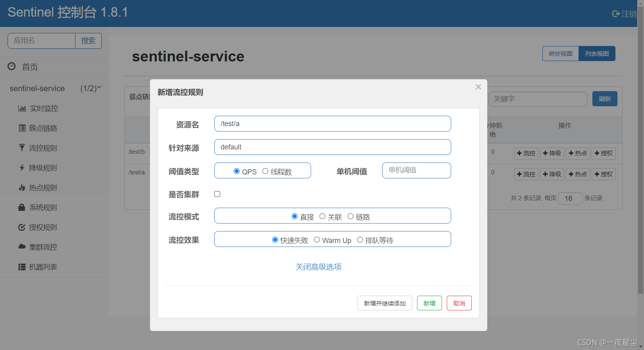
Task: Select the QPS threshold type radio
Action: click(236, 171)
